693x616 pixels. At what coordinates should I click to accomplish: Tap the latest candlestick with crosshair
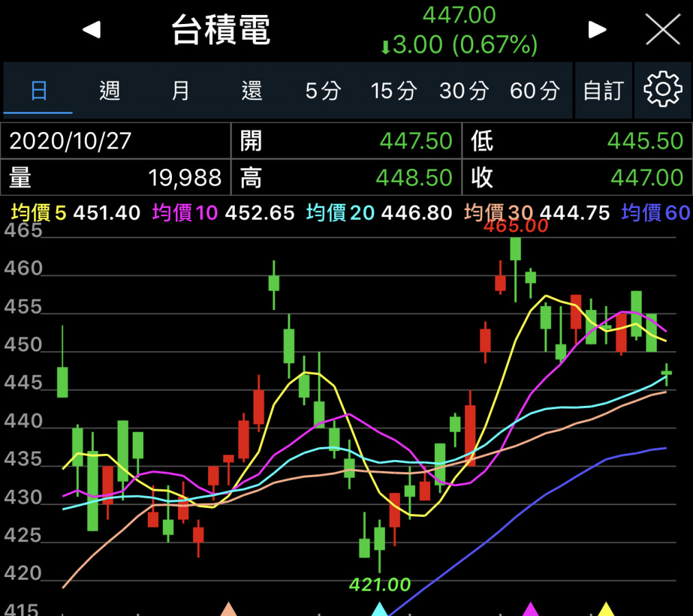666,374
